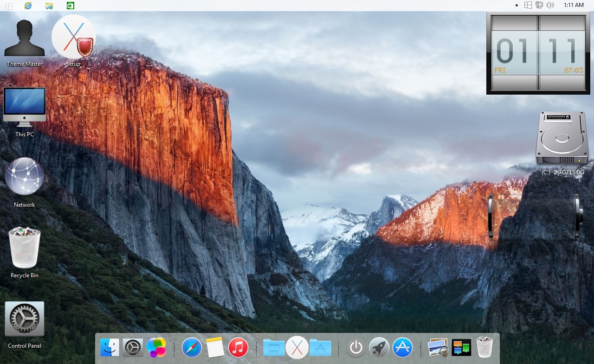Viewport: 594px width, 364px height.
Task: Open the Preview photo icon in dock
Action: 438,347
